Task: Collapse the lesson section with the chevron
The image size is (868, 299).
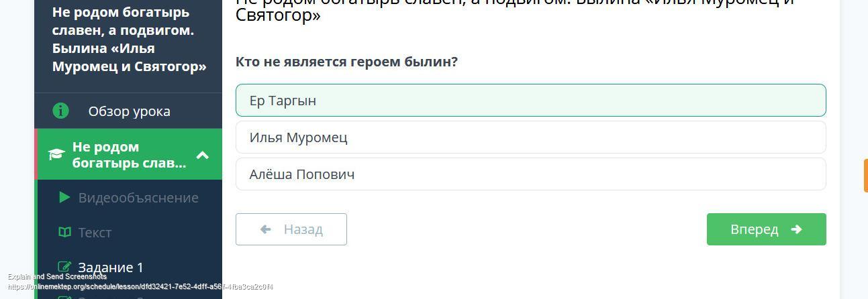Action: [202, 155]
